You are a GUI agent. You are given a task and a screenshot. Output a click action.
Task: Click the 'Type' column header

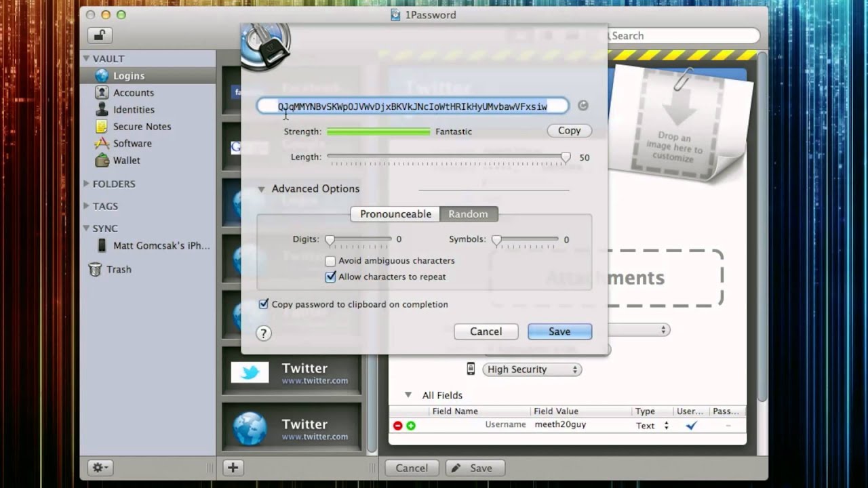tap(645, 411)
